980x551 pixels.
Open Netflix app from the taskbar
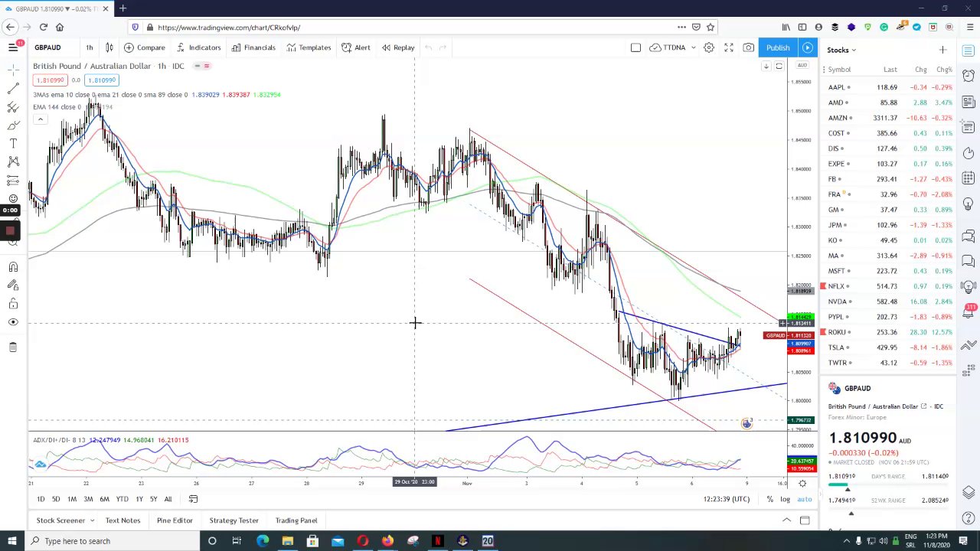click(437, 541)
